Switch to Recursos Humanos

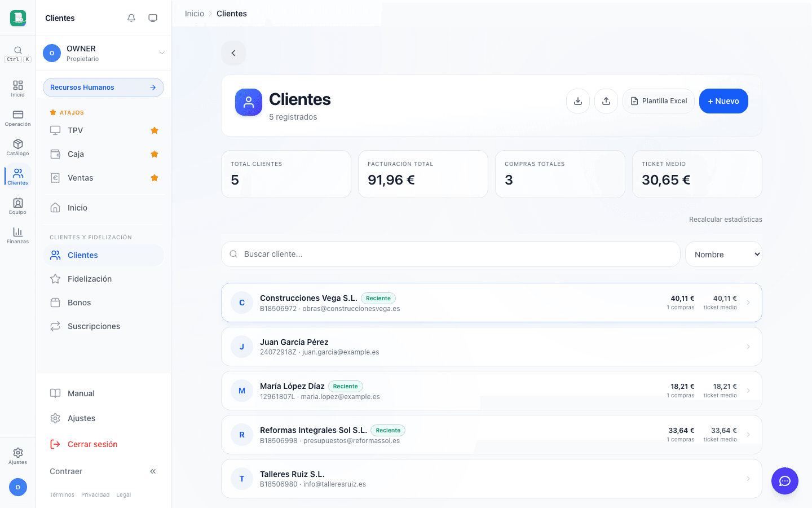click(x=103, y=87)
